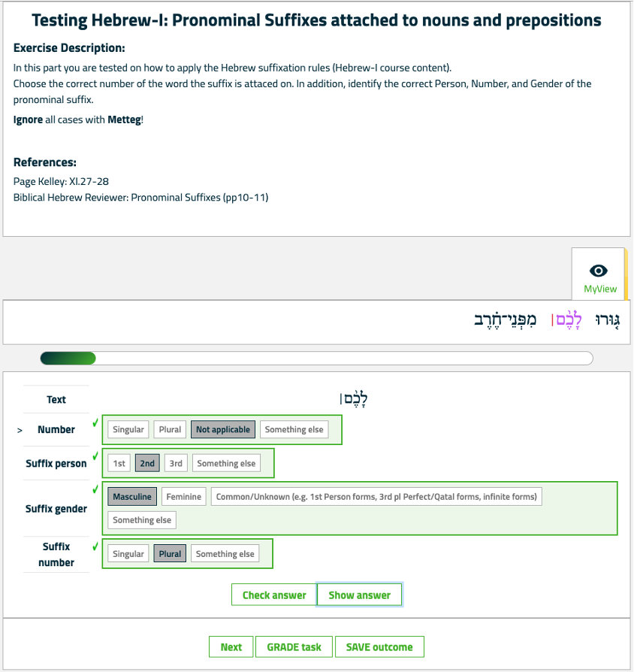This screenshot has height=672, width=634.
Task: Pick 1st as suffix person
Action: [119, 463]
